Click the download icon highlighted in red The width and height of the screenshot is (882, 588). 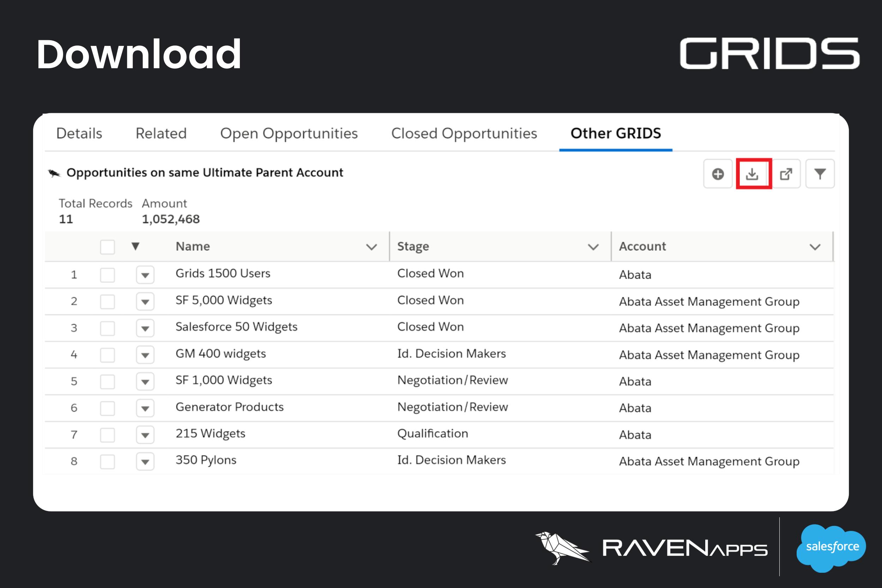(x=752, y=174)
